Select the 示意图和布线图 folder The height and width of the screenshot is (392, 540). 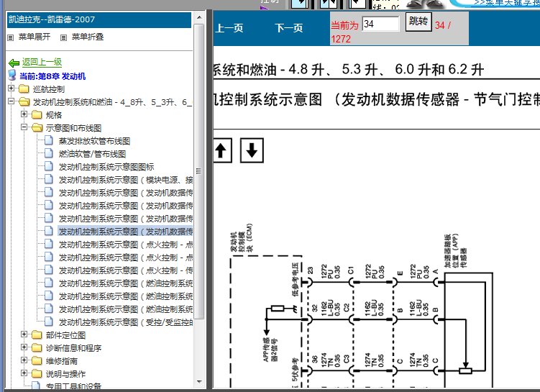pyautogui.click(x=73, y=128)
